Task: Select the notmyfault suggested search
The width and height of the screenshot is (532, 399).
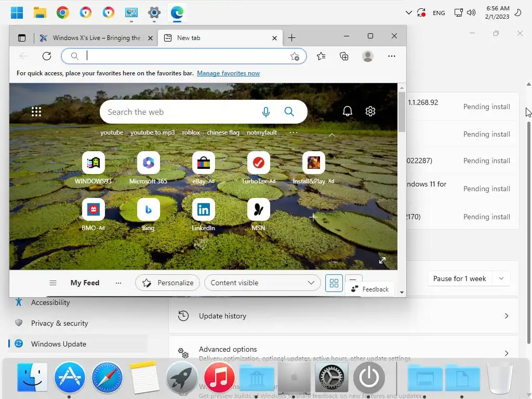Action: (262, 132)
